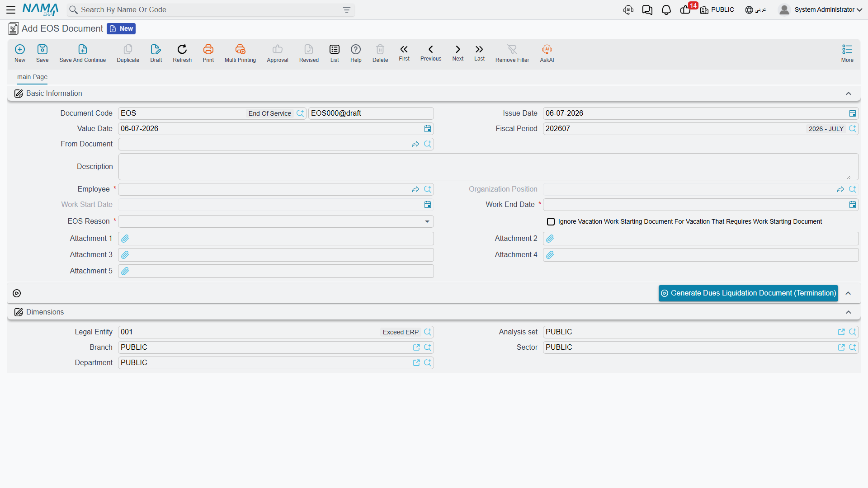
Task: Switch language to Arabic
Action: [755, 9]
